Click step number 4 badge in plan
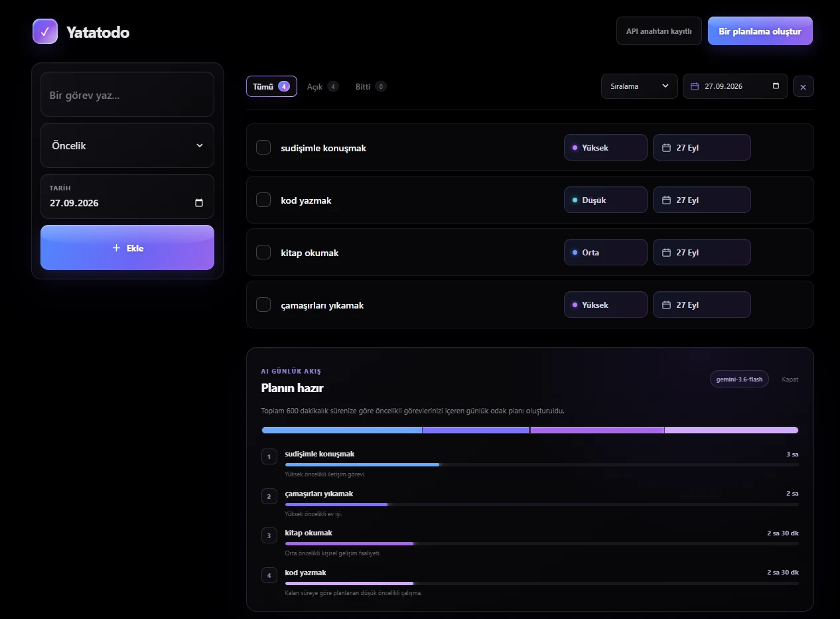This screenshot has height=619, width=840. [x=269, y=575]
